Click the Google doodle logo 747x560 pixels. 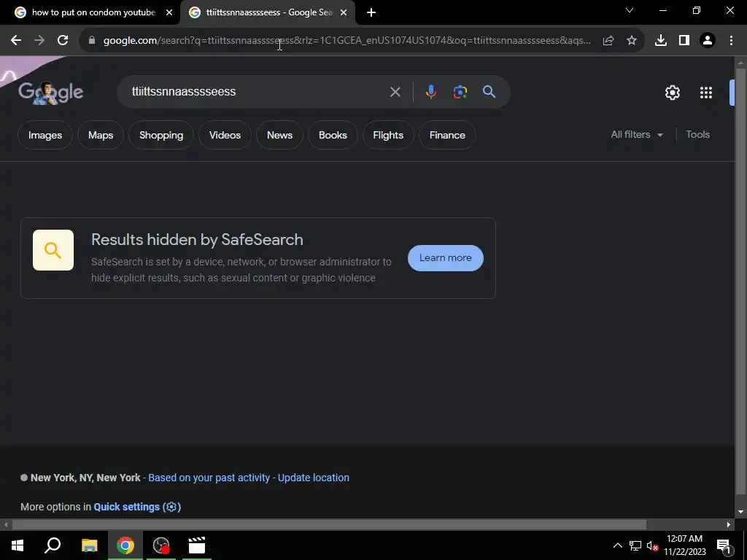50,92
